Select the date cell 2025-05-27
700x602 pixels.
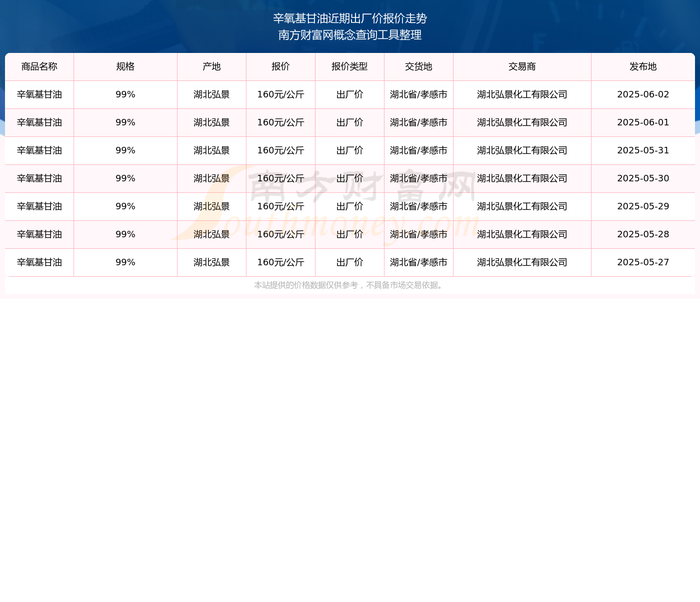point(643,263)
